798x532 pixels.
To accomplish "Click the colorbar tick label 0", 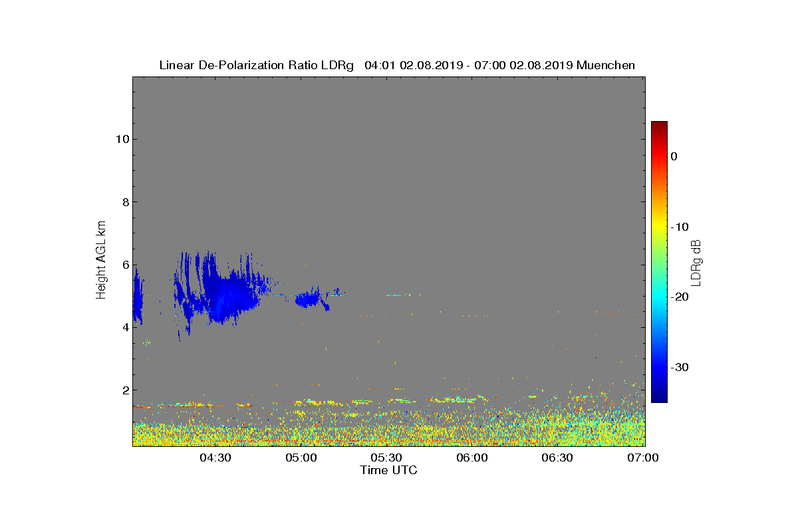I will (674, 156).
